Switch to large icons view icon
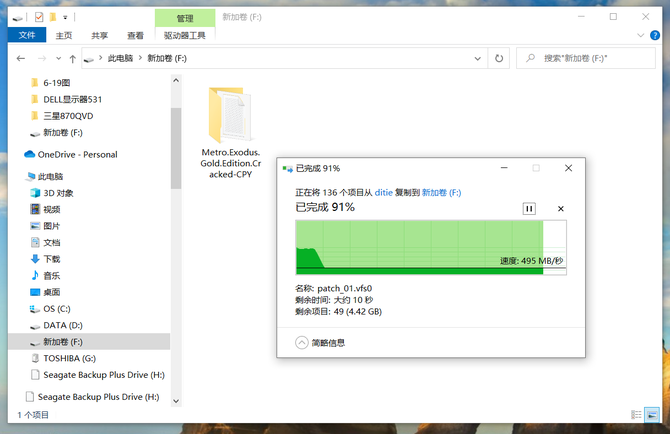This screenshot has height=434, width=670. [x=652, y=414]
